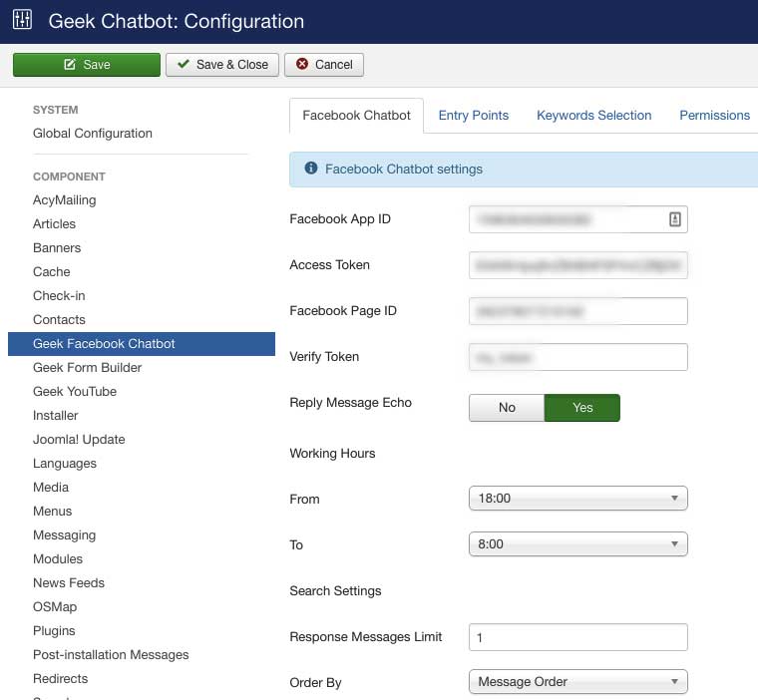Open Articles component settings
Screen dimensions: 758x700
(x=54, y=223)
